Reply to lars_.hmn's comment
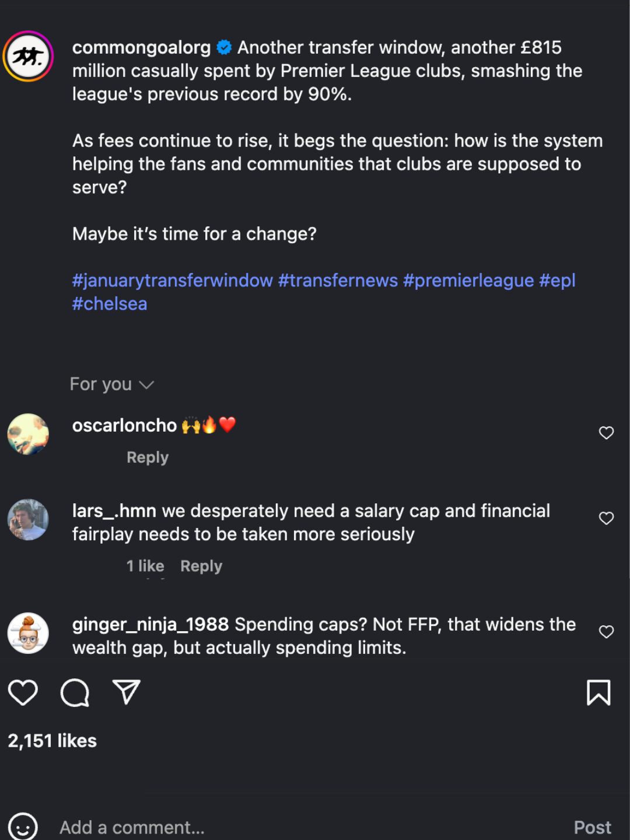 [201, 566]
